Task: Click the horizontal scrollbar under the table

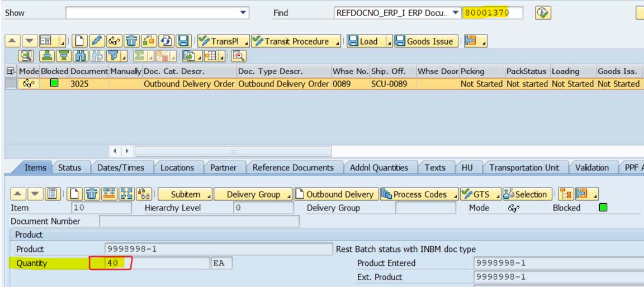Action: coord(233,151)
